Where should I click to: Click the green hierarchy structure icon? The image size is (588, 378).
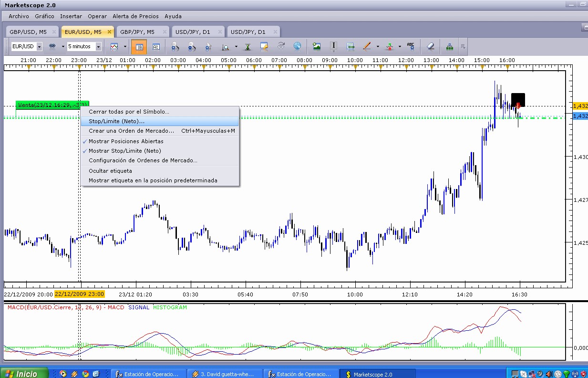click(449, 47)
